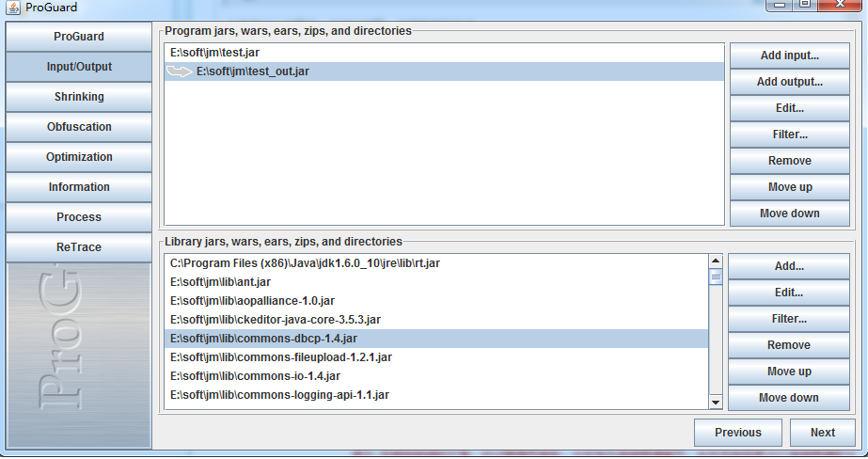Open Filter... for library jars

click(x=789, y=319)
